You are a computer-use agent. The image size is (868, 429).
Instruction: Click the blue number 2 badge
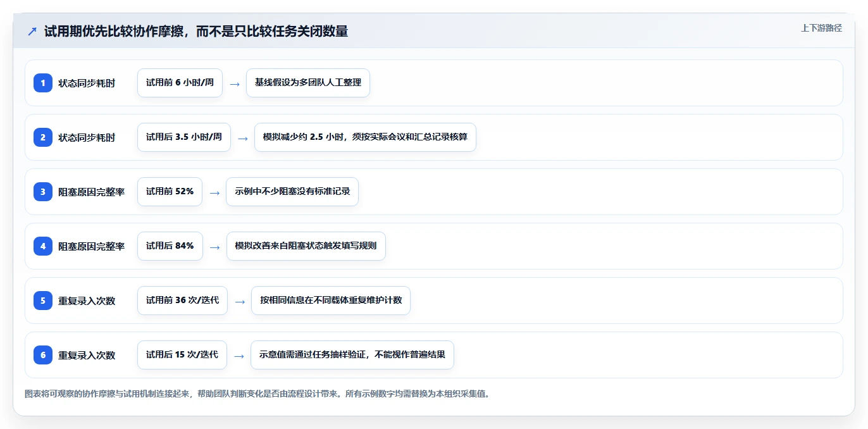tap(43, 137)
